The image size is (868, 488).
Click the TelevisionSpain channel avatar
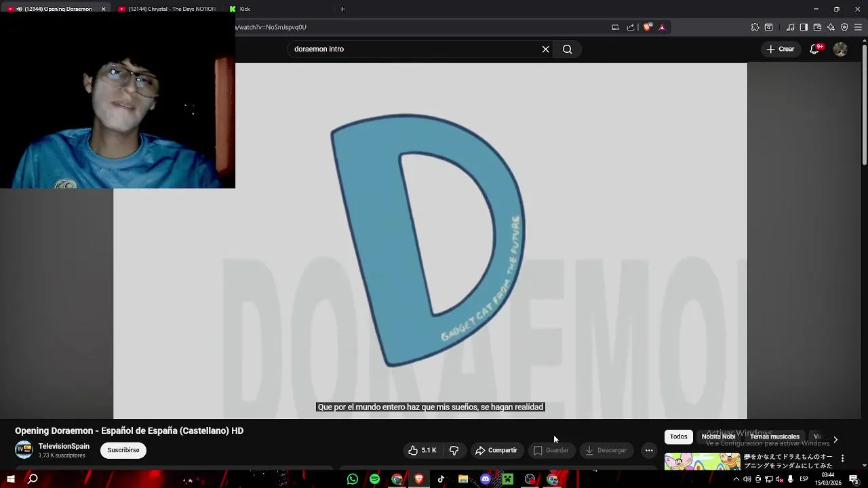pyautogui.click(x=24, y=450)
